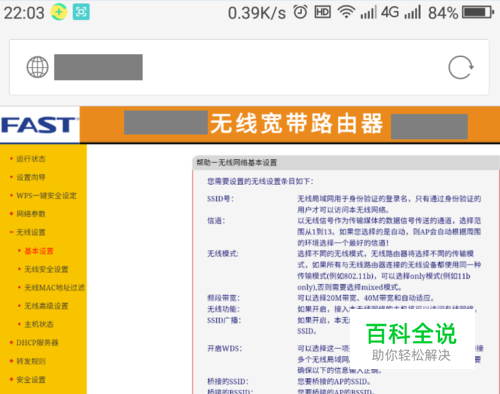Click the SSID号 label in help

tap(220, 199)
